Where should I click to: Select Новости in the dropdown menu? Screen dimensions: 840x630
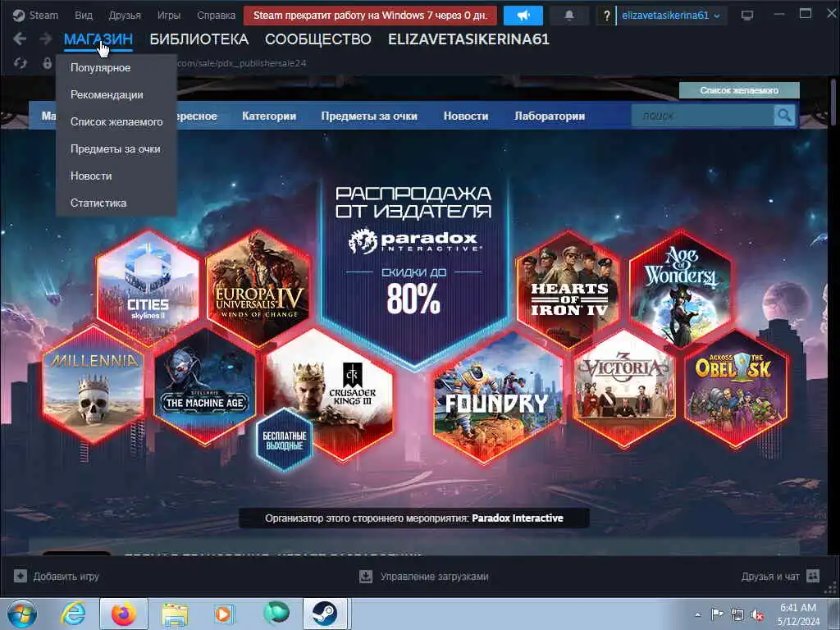(x=91, y=176)
